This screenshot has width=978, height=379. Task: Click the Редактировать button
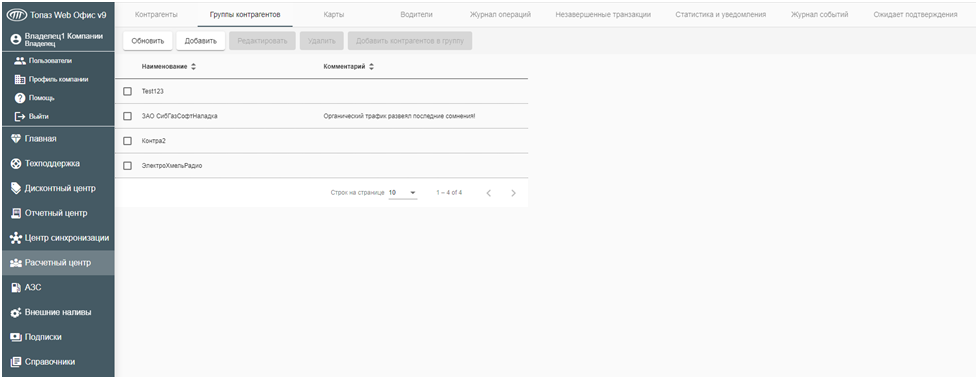(x=262, y=41)
